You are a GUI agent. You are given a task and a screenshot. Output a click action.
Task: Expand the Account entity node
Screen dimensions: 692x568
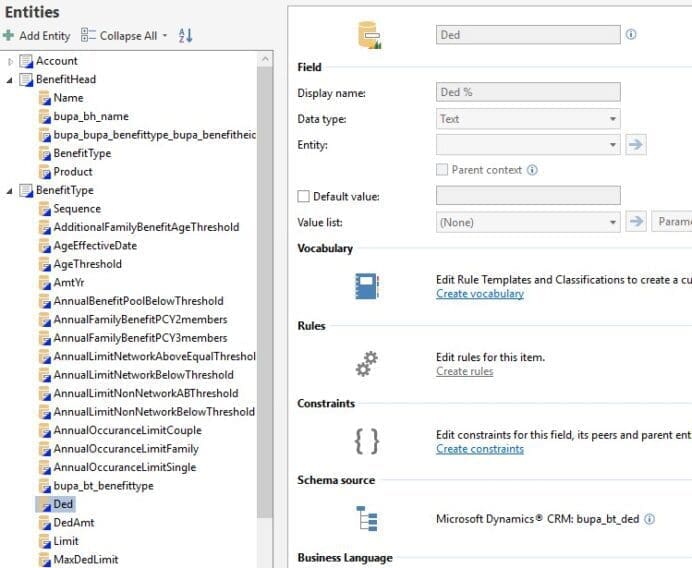[11, 61]
